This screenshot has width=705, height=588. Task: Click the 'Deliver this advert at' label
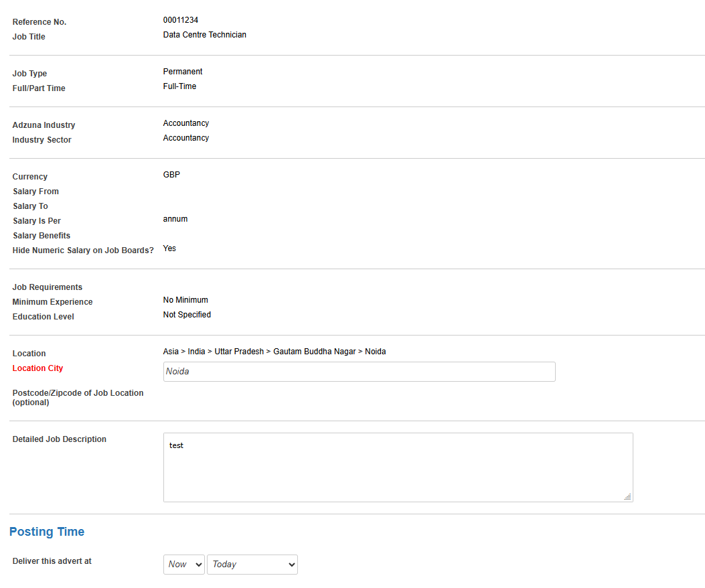coord(52,561)
